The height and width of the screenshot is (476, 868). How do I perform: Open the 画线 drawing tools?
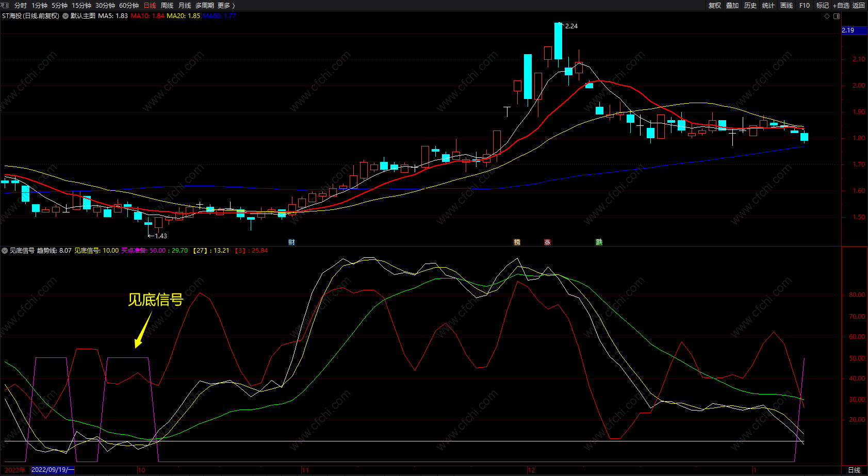click(x=787, y=5)
